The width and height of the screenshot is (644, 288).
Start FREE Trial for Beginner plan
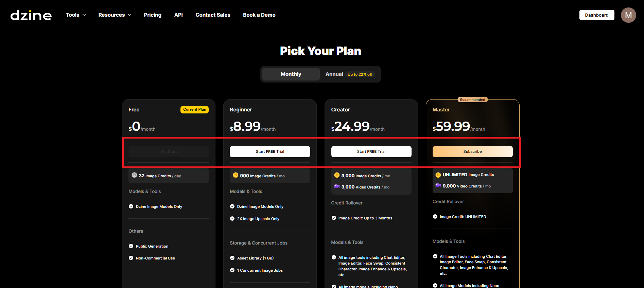pyautogui.click(x=270, y=151)
